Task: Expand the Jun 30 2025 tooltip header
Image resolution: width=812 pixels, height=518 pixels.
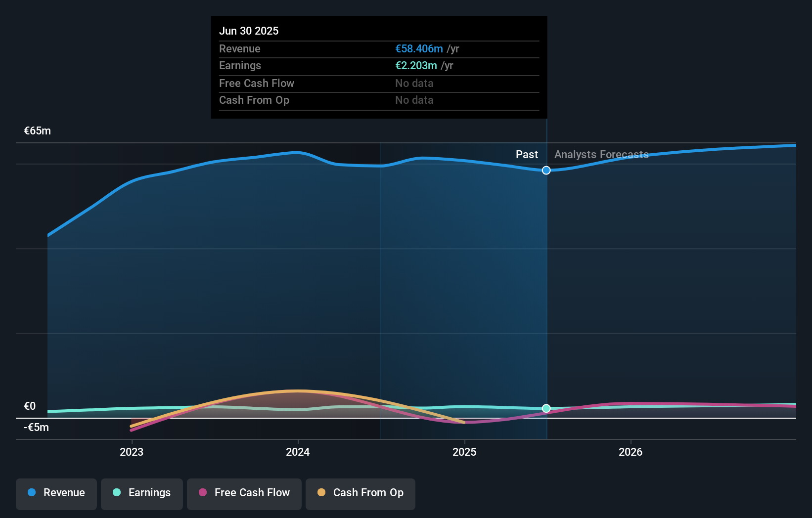Action: tap(249, 31)
